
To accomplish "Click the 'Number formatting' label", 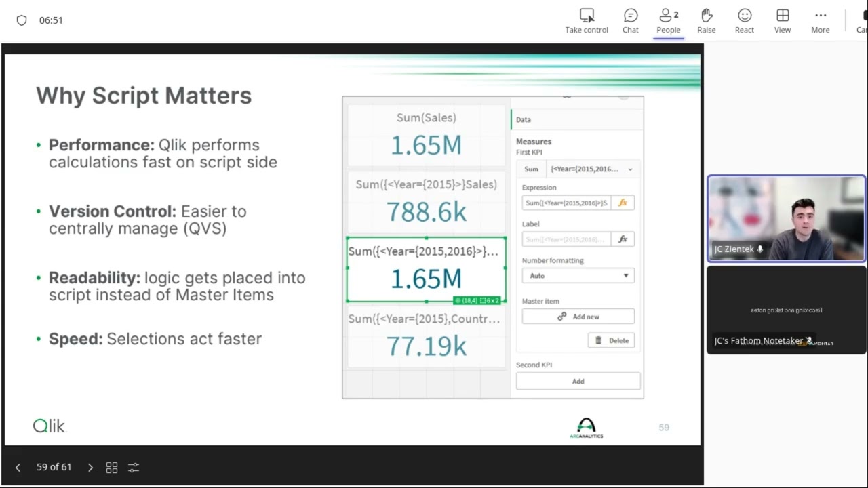I will pos(553,260).
